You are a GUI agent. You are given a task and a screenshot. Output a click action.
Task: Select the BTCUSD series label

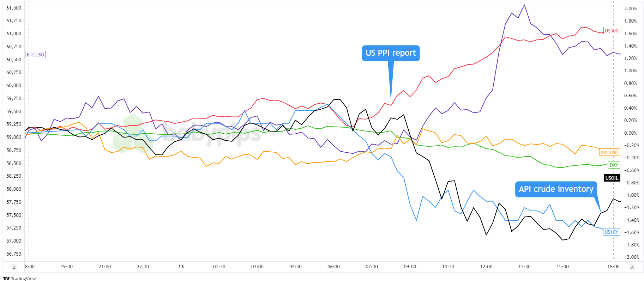35,55
